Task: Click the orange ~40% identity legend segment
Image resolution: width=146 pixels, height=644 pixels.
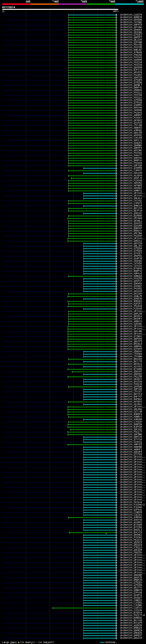Action: click(45, 4)
